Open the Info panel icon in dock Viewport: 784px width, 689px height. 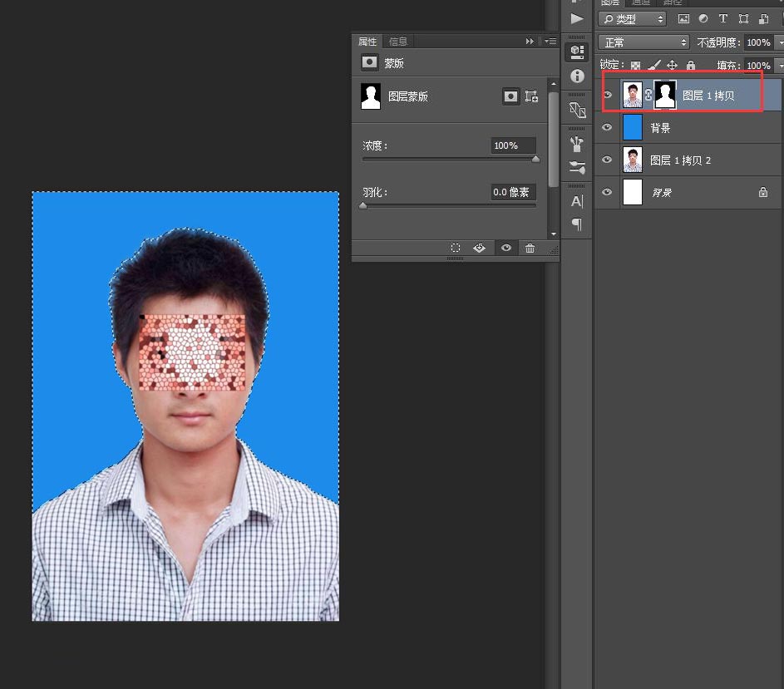[577, 76]
